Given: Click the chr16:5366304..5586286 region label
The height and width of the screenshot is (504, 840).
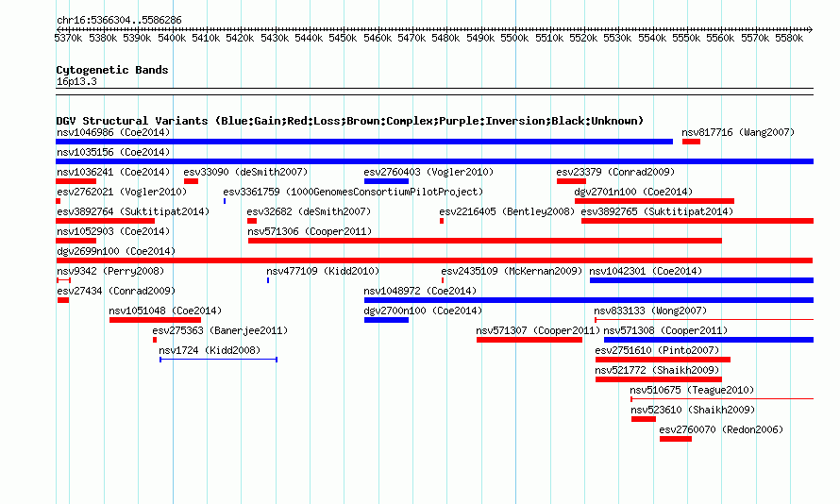Looking at the screenshot, I should 119,21.
